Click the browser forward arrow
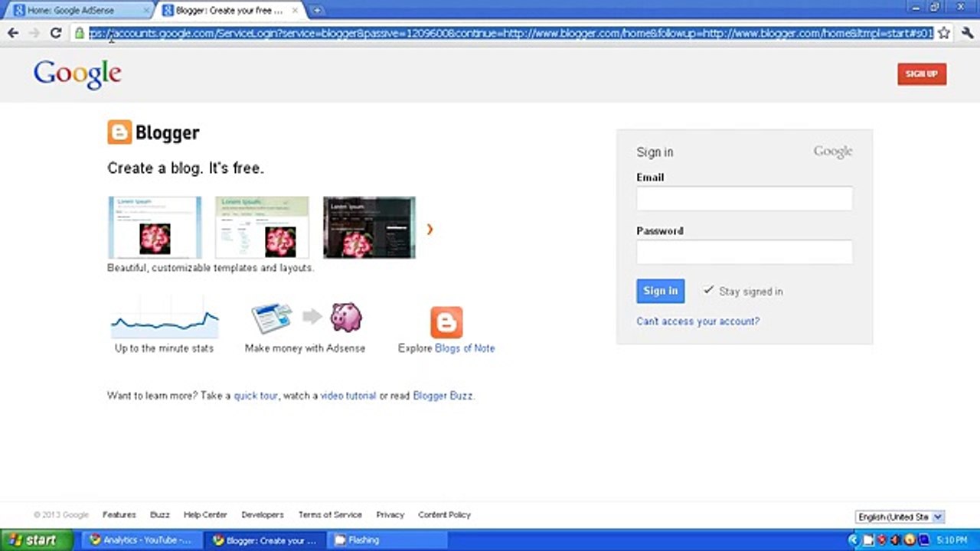Viewport: 980px width, 551px height. (x=34, y=33)
